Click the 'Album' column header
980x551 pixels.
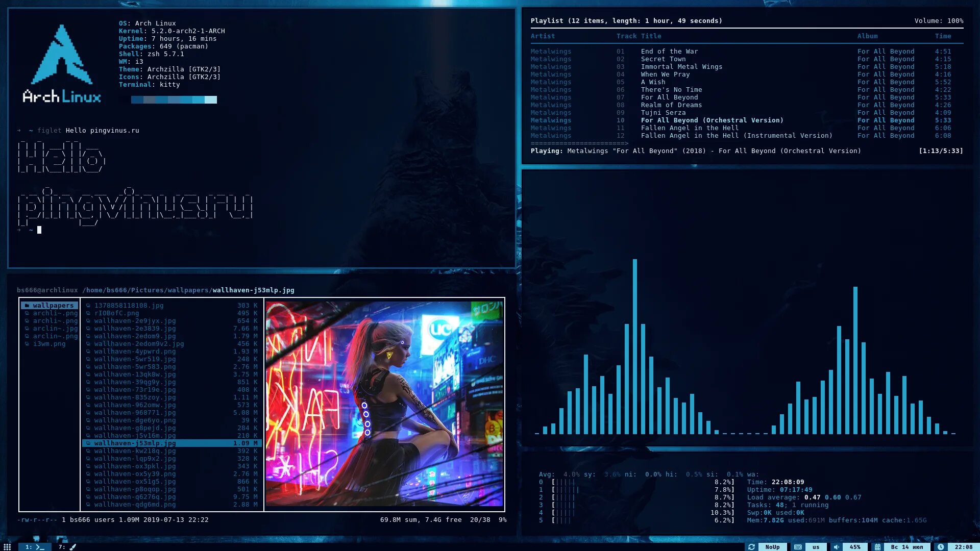click(867, 36)
